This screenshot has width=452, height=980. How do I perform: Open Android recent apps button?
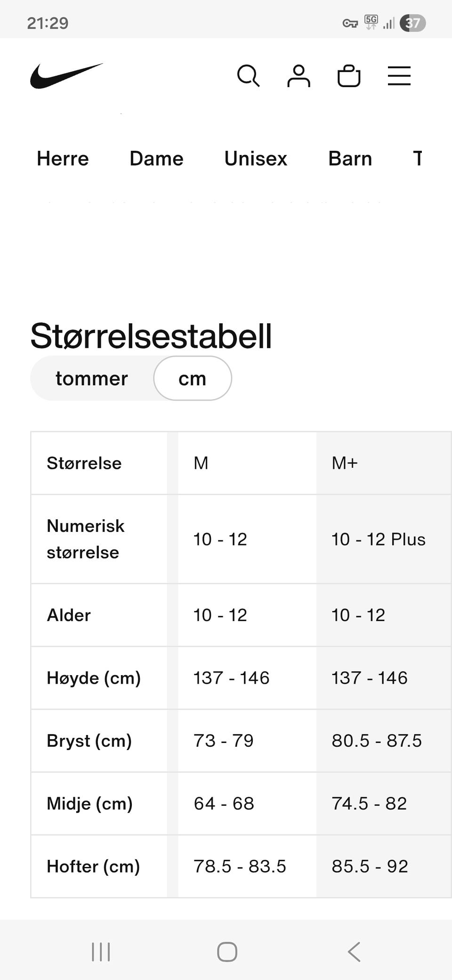101,952
